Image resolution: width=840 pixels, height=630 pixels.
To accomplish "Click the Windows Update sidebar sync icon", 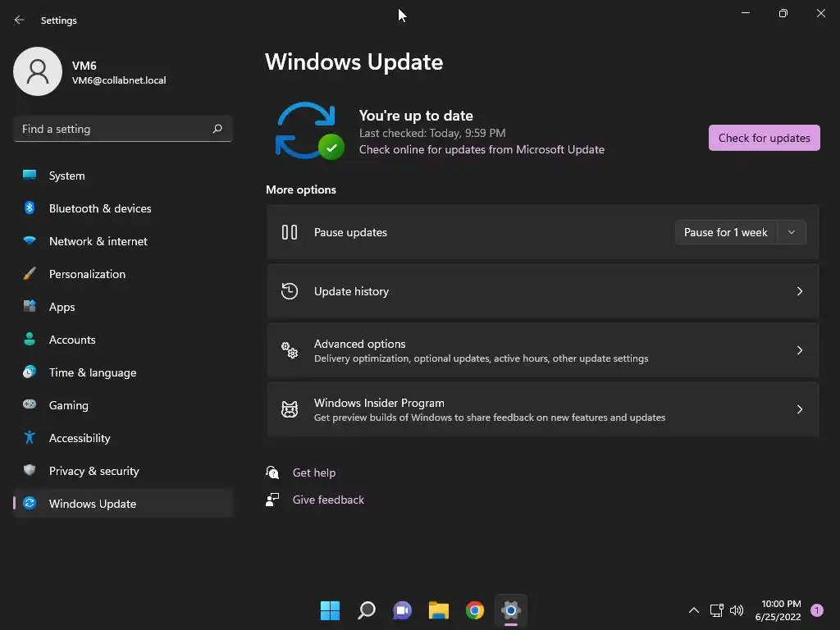I will (30, 503).
